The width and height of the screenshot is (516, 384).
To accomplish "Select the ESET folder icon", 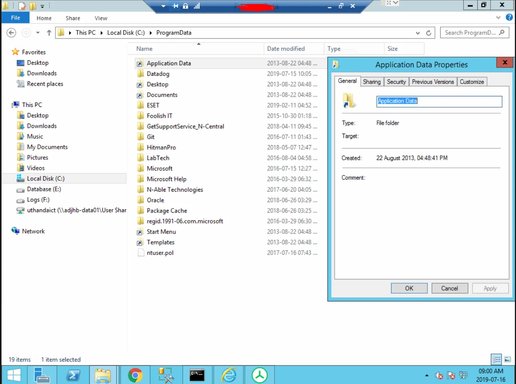I will 140,105.
